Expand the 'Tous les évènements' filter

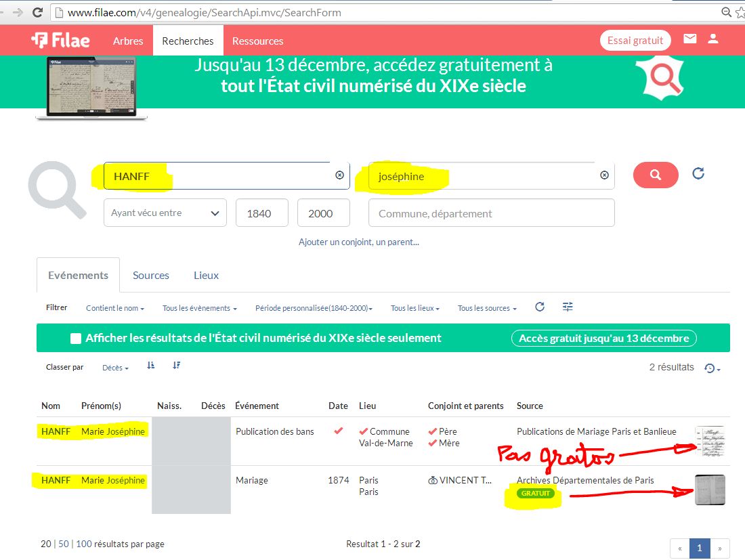point(200,308)
